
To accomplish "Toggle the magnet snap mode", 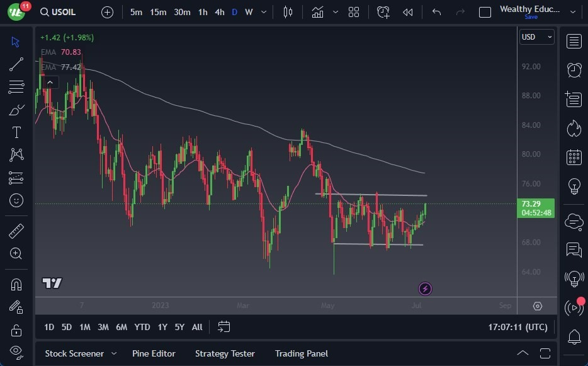I will point(16,284).
